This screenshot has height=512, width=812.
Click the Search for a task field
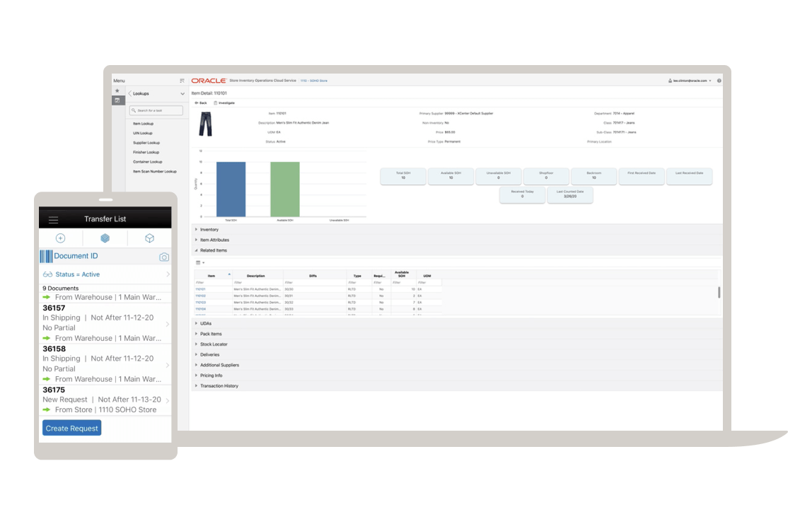coord(156,110)
